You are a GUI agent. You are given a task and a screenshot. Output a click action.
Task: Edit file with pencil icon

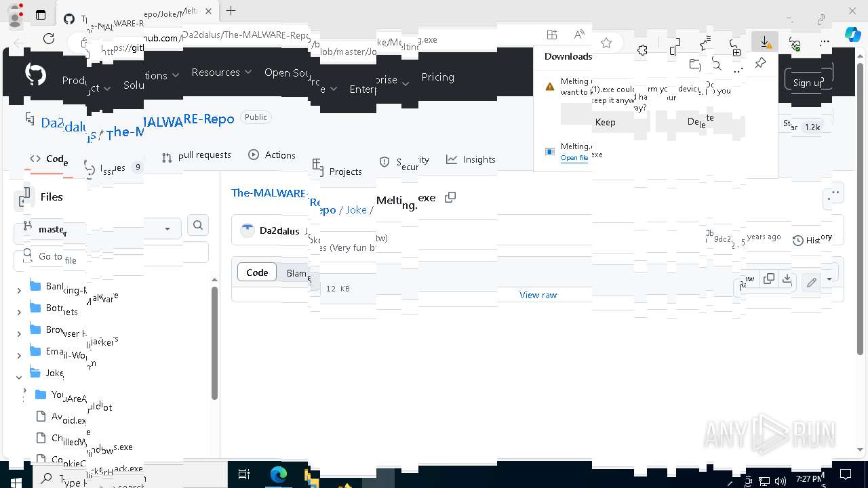point(812,282)
